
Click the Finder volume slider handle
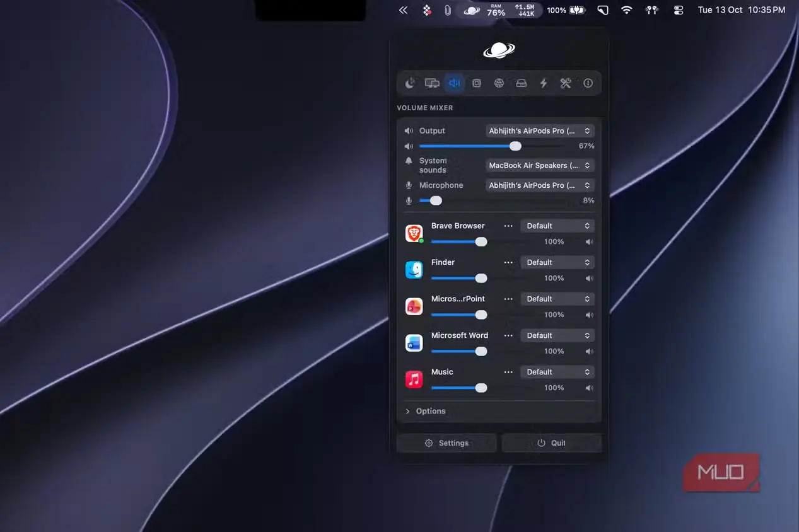(x=481, y=278)
